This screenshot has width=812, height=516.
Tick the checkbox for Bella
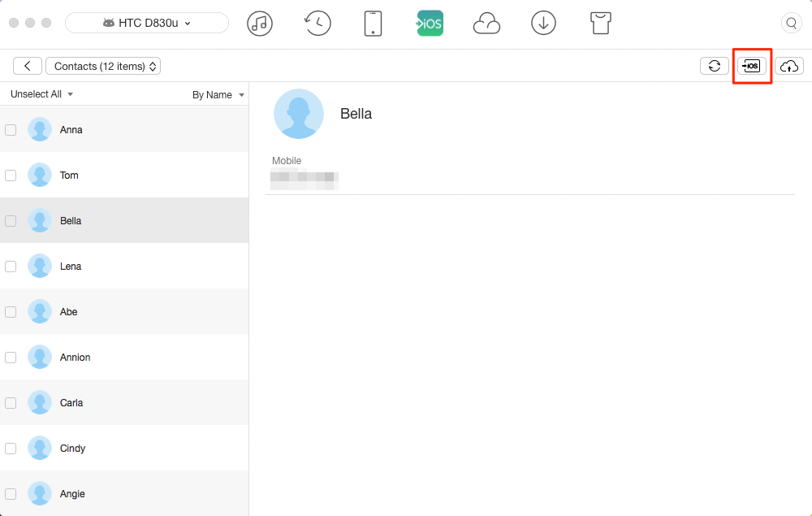pos(11,221)
